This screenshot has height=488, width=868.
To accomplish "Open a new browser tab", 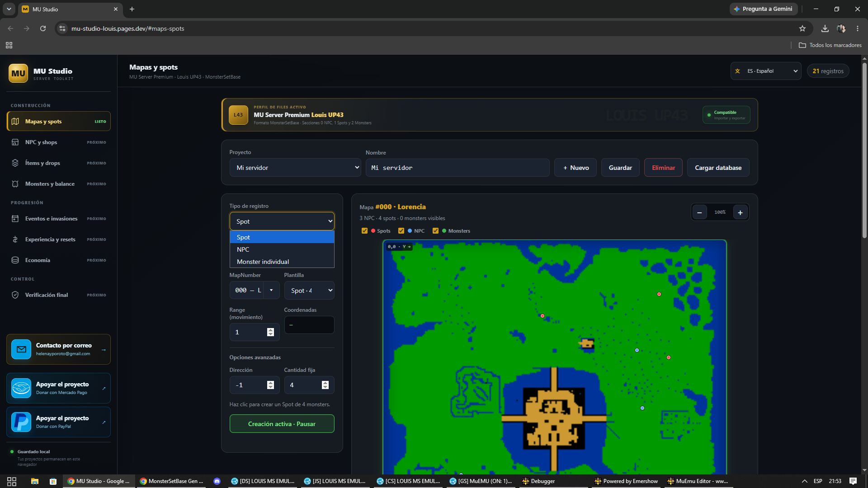I will [132, 9].
